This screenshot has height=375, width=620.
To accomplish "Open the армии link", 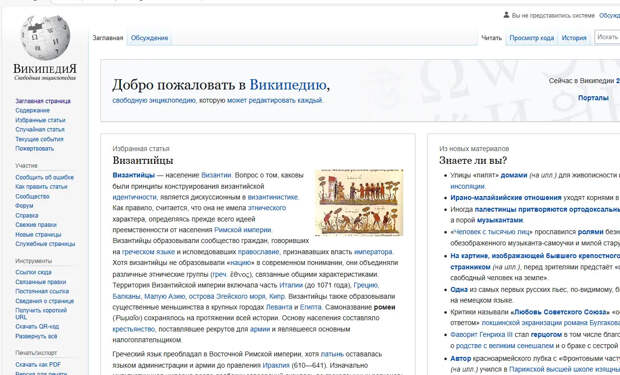I will click(260, 329).
